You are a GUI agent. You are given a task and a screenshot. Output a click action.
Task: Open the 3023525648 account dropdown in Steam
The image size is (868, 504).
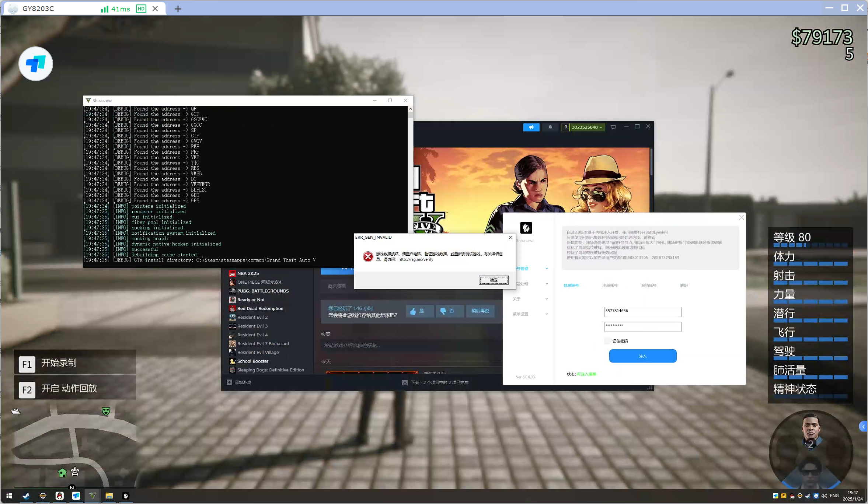(587, 127)
